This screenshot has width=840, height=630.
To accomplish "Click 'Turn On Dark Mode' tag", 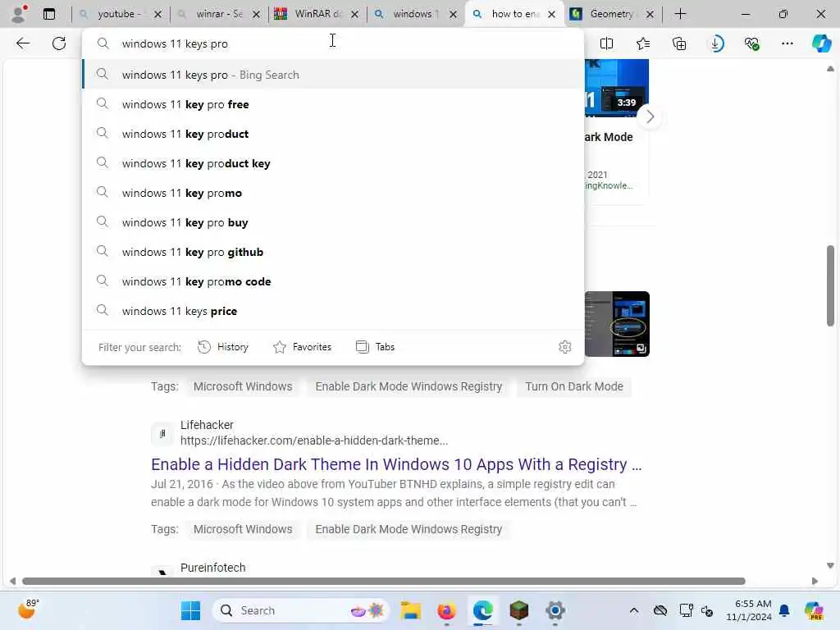I will click(573, 386).
